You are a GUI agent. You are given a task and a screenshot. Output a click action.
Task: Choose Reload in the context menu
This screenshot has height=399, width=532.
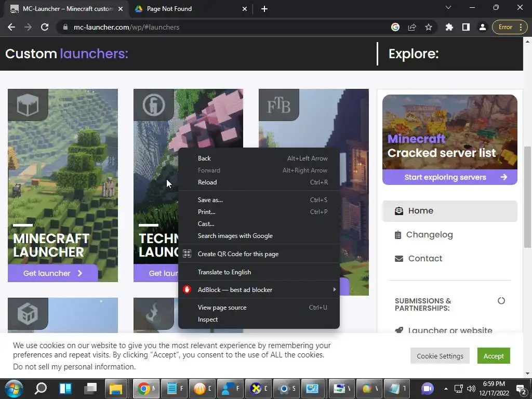tap(259, 182)
